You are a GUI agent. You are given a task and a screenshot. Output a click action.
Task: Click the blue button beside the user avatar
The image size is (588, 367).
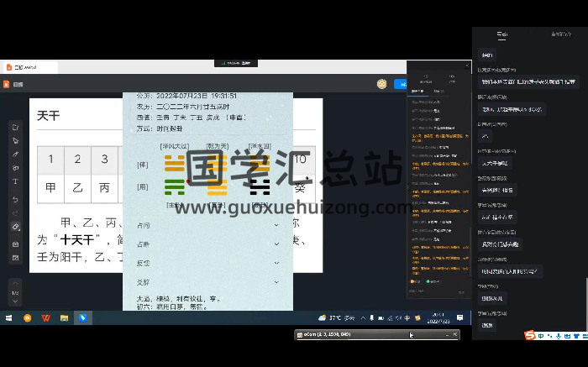click(400, 84)
